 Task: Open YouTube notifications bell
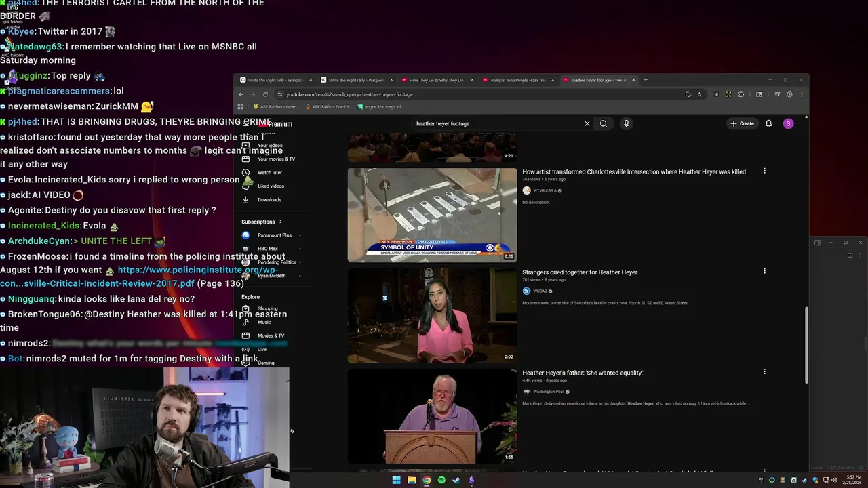pyautogui.click(x=768, y=123)
